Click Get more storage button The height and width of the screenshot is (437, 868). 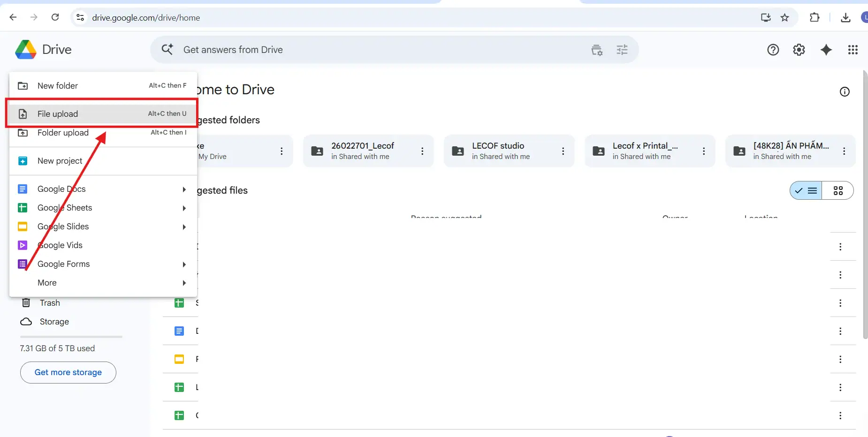coord(68,372)
